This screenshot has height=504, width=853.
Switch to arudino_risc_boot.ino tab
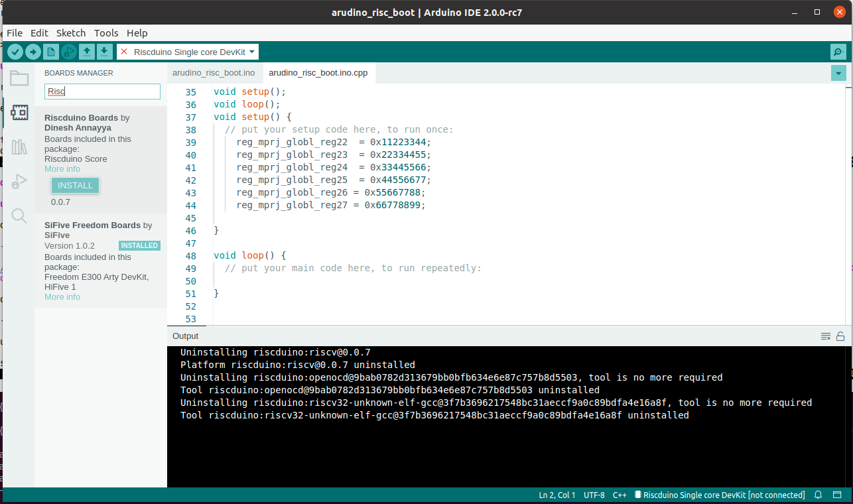pyautogui.click(x=214, y=73)
